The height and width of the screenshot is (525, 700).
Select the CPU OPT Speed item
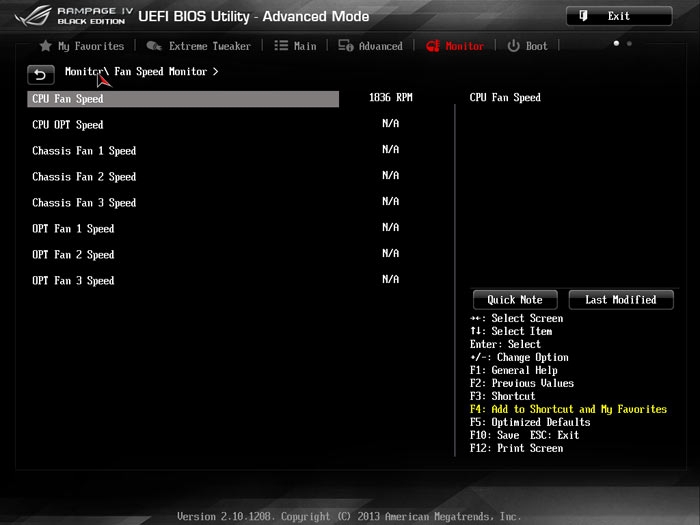(x=68, y=125)
